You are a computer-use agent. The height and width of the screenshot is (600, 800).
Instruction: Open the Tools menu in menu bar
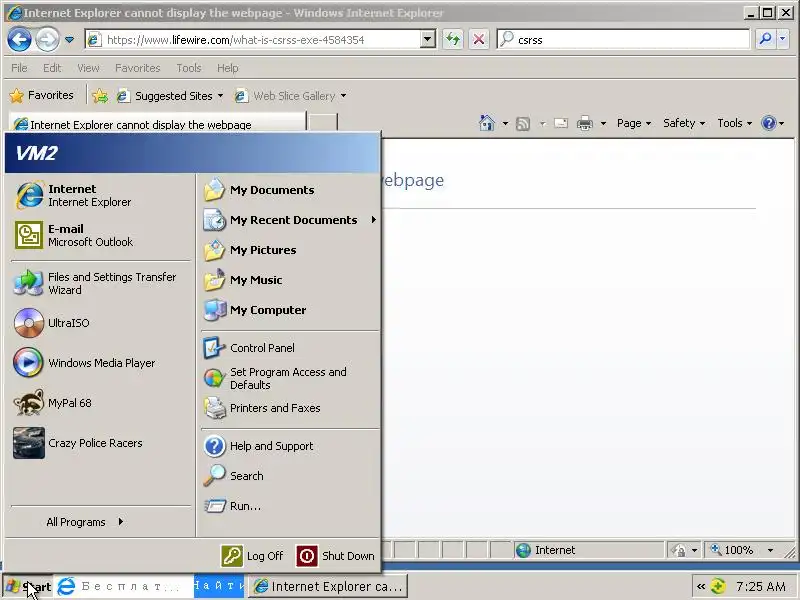[x=189, y=68]
